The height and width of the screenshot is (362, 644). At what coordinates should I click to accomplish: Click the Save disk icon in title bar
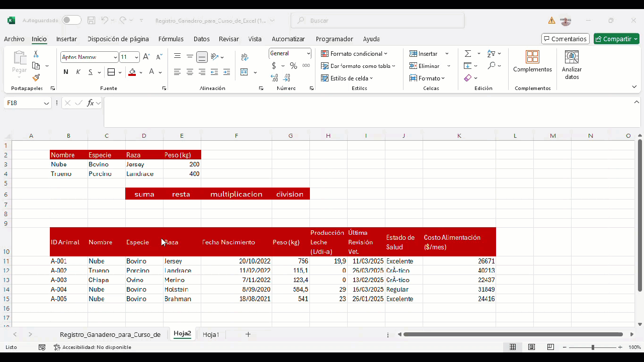pyautogui.click(x=92, y=21)
